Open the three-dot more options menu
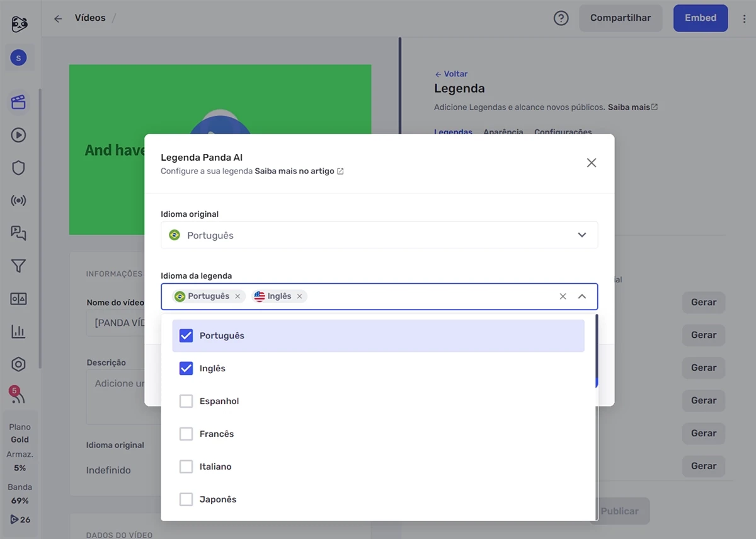 (744, 18)
